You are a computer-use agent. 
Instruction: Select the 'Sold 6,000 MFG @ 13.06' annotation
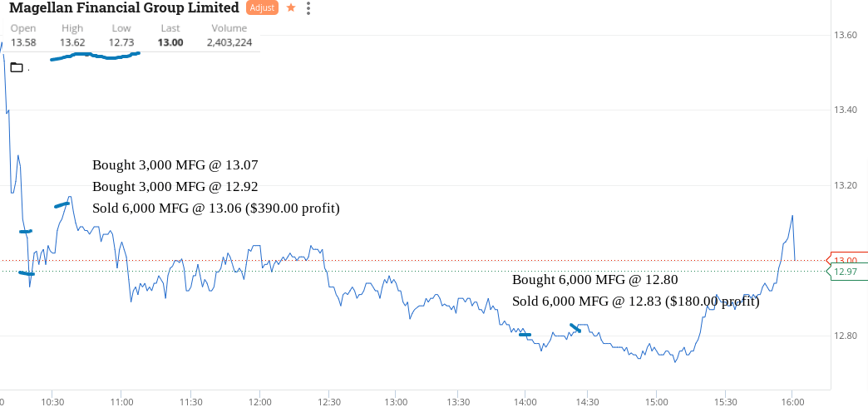click(216, 208)
